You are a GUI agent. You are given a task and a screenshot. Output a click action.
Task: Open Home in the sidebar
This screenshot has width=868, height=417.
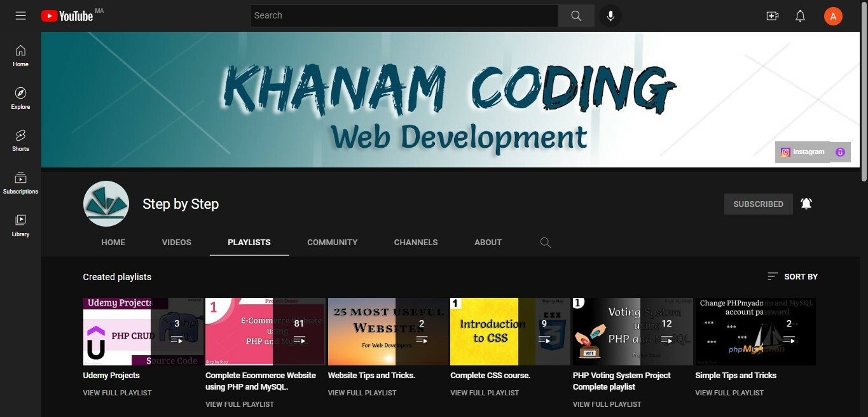point(20,56)
